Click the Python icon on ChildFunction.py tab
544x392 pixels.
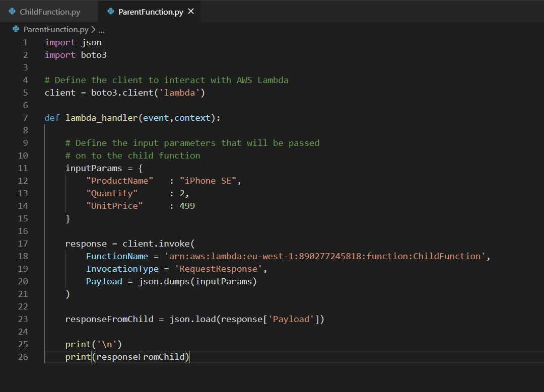12,12
